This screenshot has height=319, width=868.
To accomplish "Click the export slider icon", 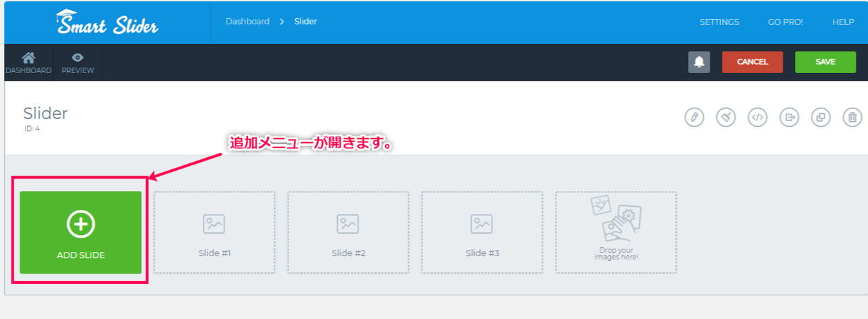I will point(789,117).
